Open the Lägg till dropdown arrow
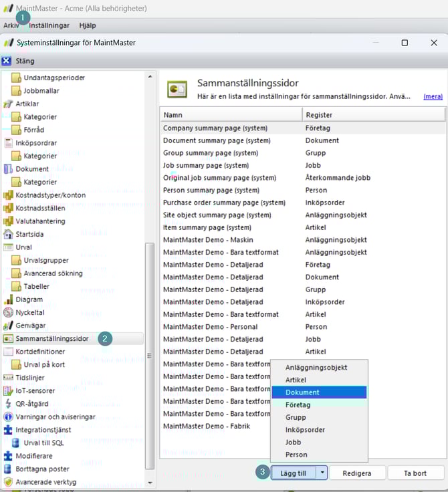Viewport: 448px width, 492px height. click(x=322, y=473)
